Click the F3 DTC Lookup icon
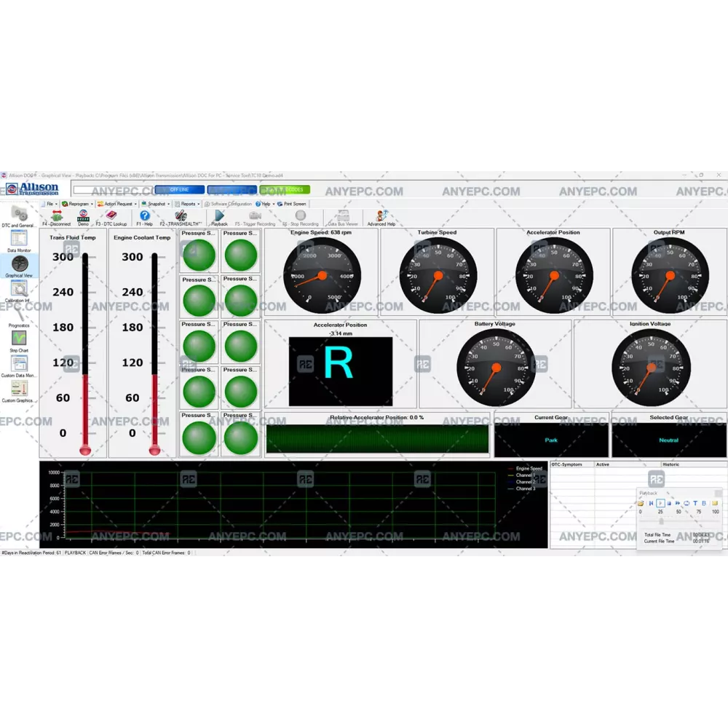The width and height of the screenshot is (728, 728). (x=111, y=216)
